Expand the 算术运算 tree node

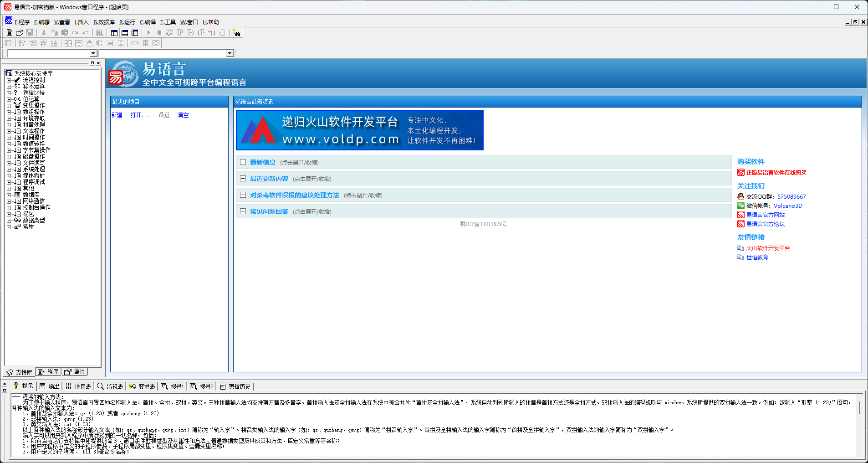9,87
